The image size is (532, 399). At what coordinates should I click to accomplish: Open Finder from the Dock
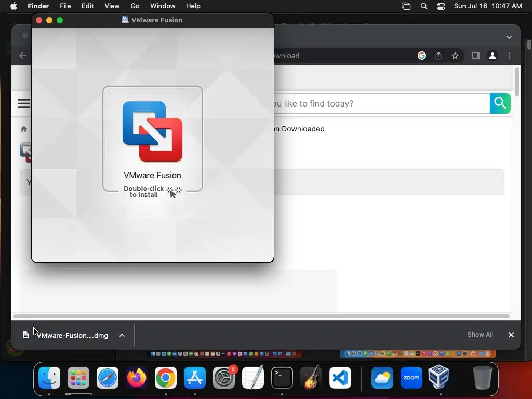click(49, 378)
